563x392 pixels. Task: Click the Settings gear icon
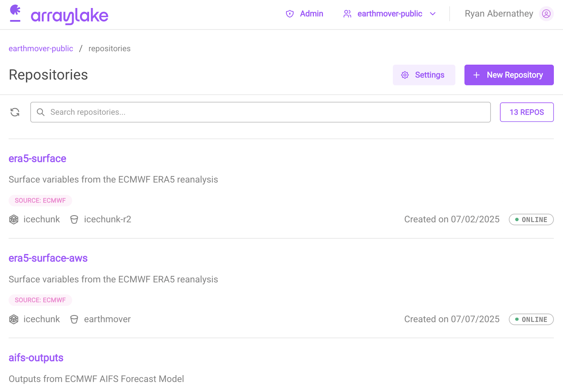[x=405, y=75]
